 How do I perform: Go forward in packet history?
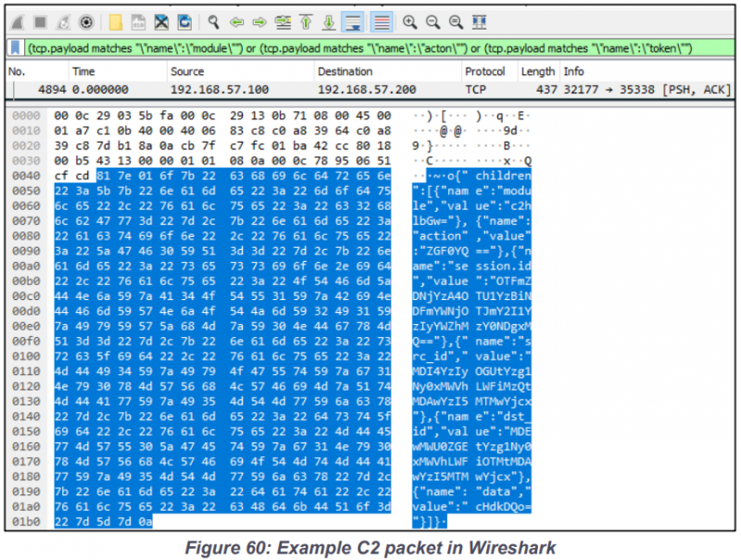[x=259, y=22]
